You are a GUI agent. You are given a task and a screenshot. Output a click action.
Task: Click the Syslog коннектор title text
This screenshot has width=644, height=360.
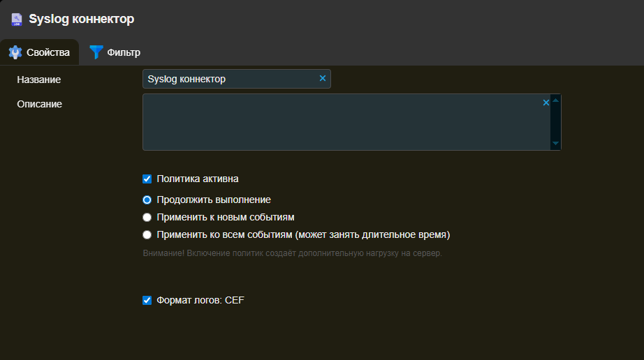tap(81, 19)
